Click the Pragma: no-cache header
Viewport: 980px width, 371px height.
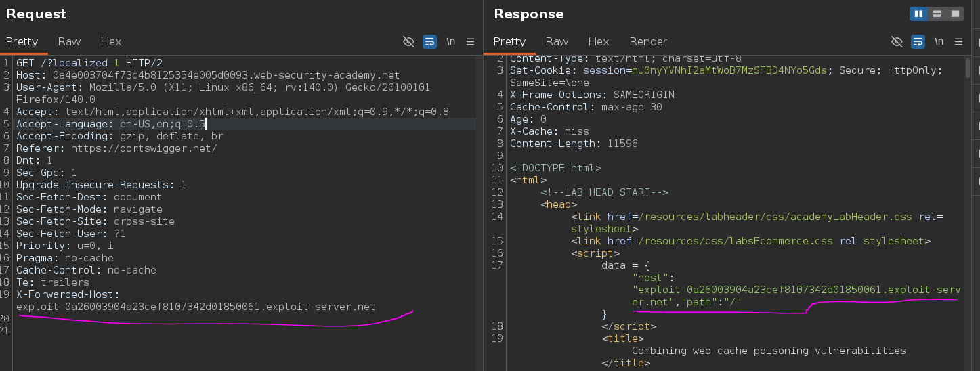(65, 258)
